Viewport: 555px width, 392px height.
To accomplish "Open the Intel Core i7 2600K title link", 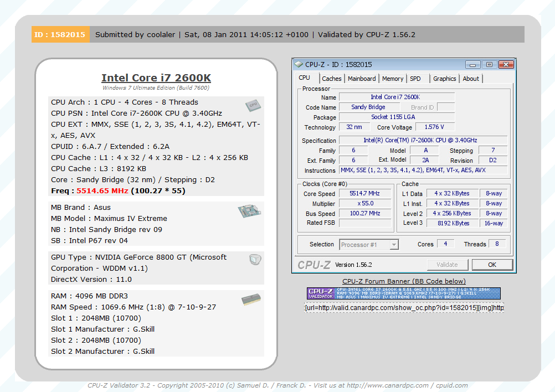I will [156, 78].
